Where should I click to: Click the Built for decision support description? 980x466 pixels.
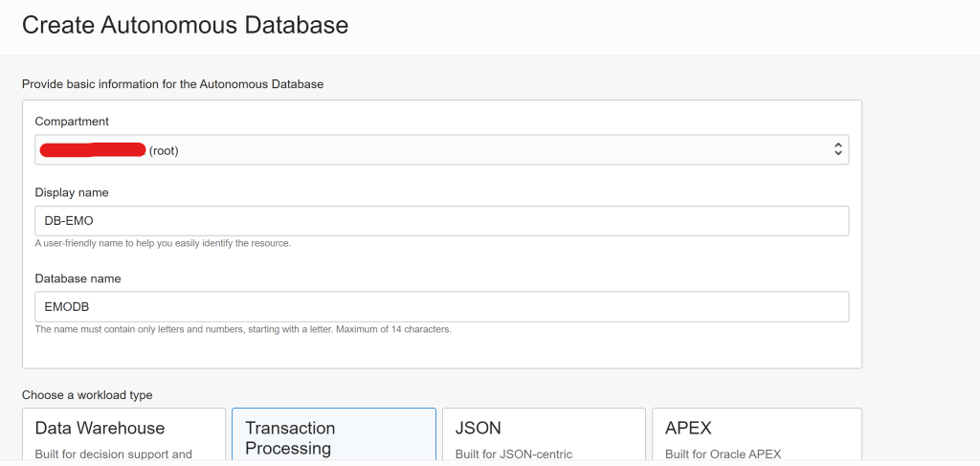[x=113, y=454]
